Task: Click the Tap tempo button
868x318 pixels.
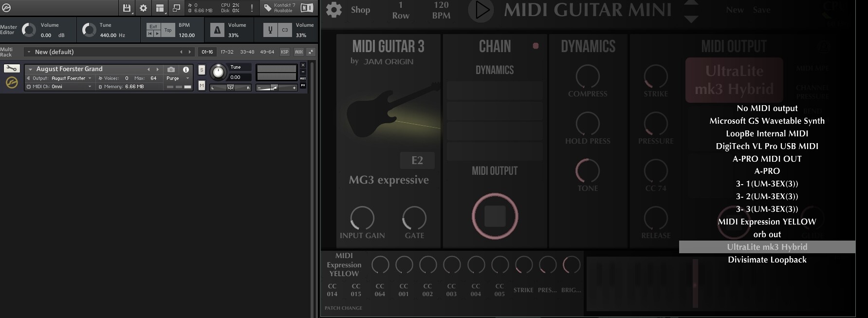Action: point(168,30)
